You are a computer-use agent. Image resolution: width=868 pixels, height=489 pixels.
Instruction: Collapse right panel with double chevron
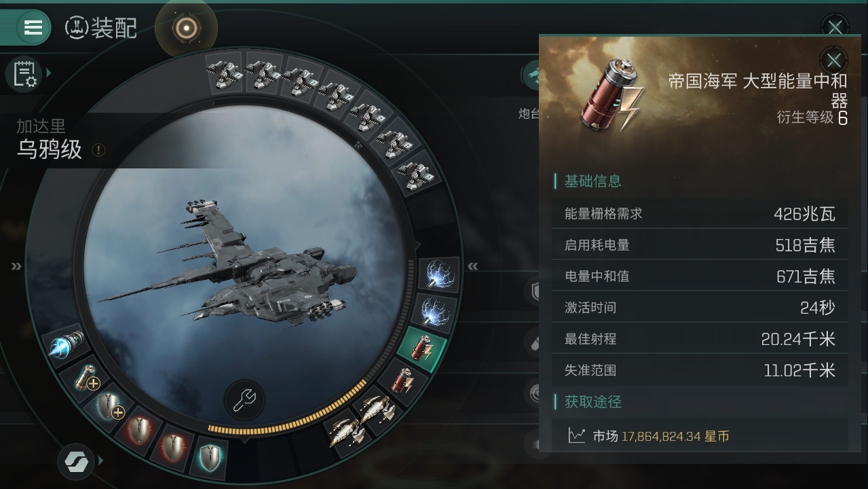click(x=473, y=266)
